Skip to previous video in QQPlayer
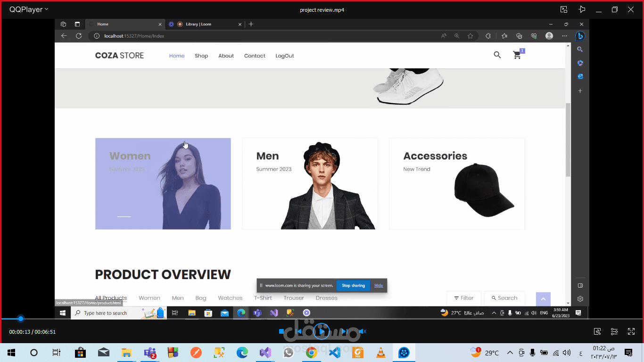Viewport: 644px width, 362px height. click(x=298, y=331)
